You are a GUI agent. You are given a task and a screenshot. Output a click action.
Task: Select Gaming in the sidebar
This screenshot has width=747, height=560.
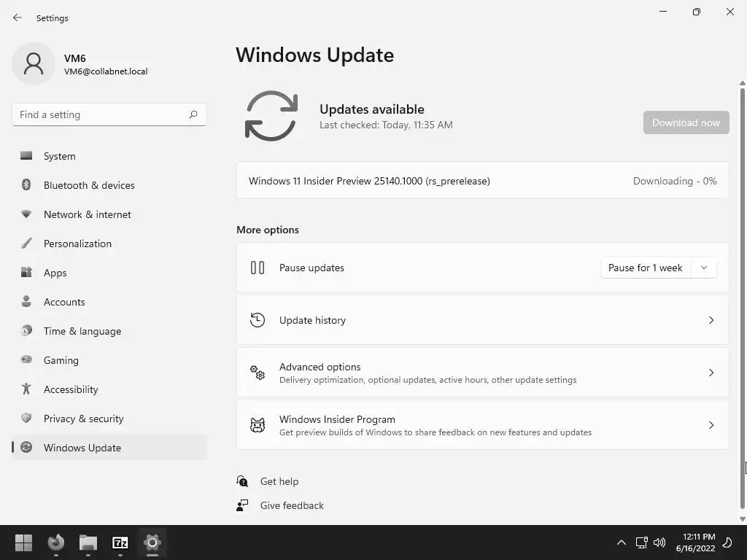[109, 359]
